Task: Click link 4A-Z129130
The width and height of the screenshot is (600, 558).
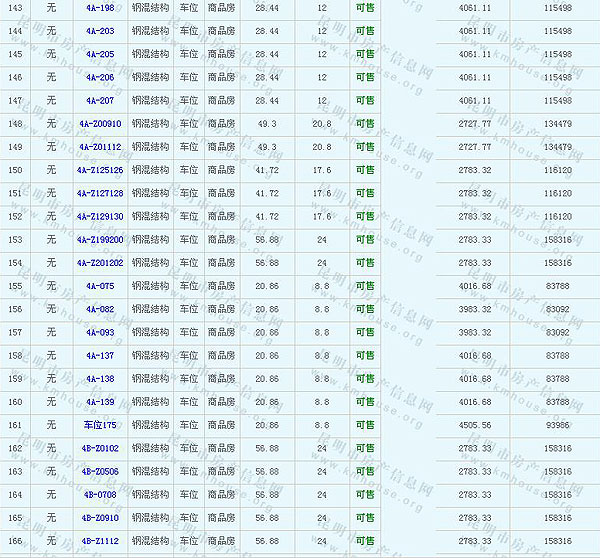Action: (x=100, y=216)
